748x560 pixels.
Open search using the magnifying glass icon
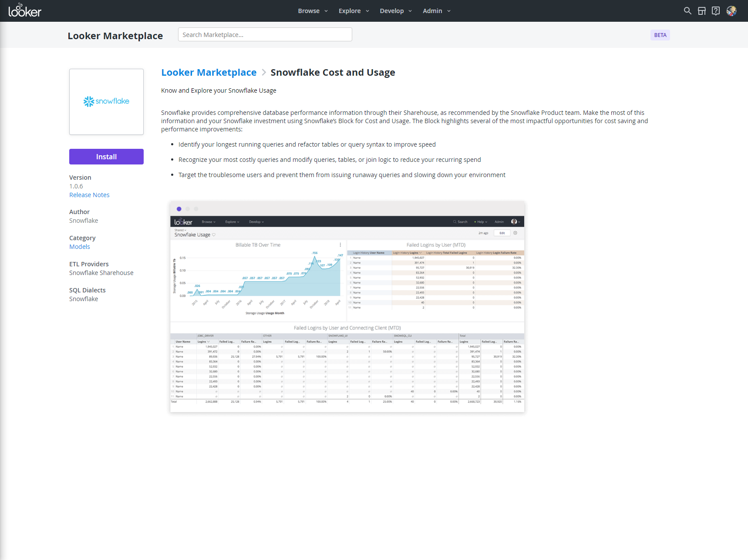pos(687,10)
